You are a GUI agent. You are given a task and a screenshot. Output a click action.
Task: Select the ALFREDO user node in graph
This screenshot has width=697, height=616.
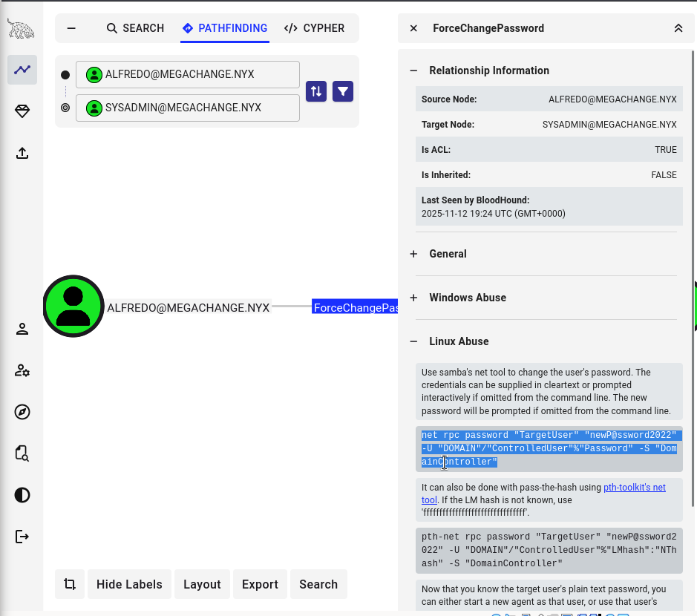pos(73,307)
